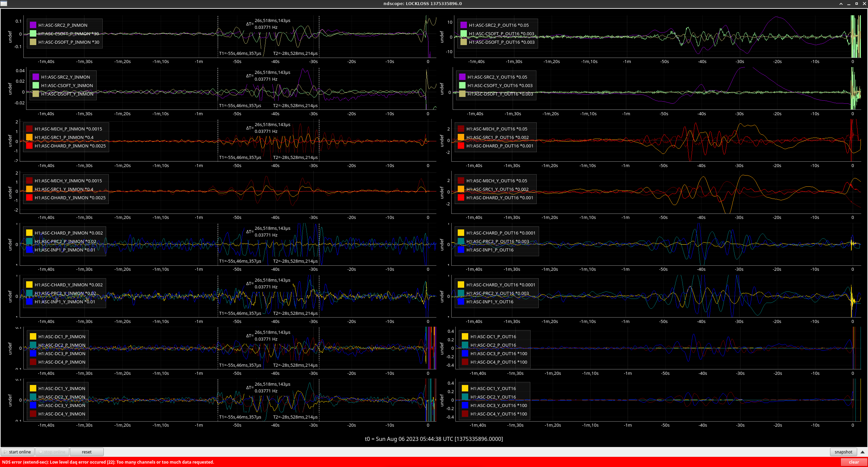Toggle the H1:ASC-DC3_P_OUT16 legend entry
Image resolution: width=868 pixels, height=467 pixels.
tap(498, 353)
